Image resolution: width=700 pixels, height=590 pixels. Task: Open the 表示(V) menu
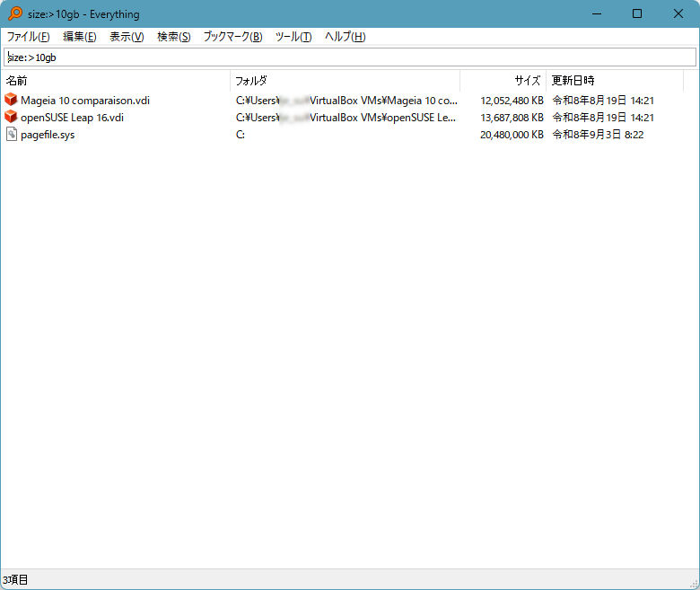tap(127, 37)
